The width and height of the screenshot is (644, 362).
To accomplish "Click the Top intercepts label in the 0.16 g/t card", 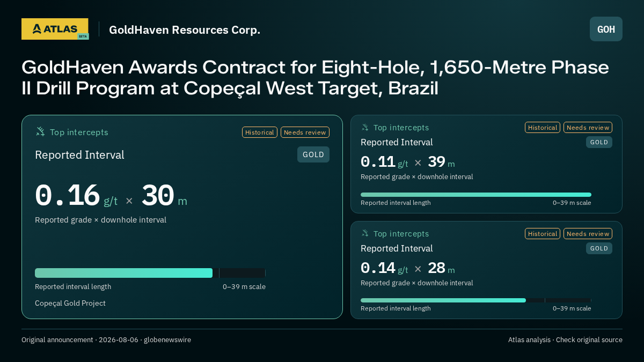I will (x=79, y=132).
